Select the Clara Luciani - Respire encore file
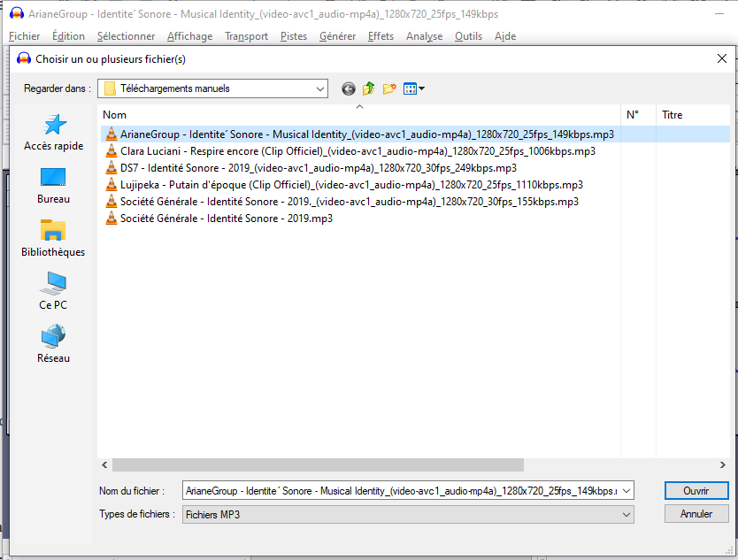Viewport: 738px width, 560px height. (x=357, y=151)
